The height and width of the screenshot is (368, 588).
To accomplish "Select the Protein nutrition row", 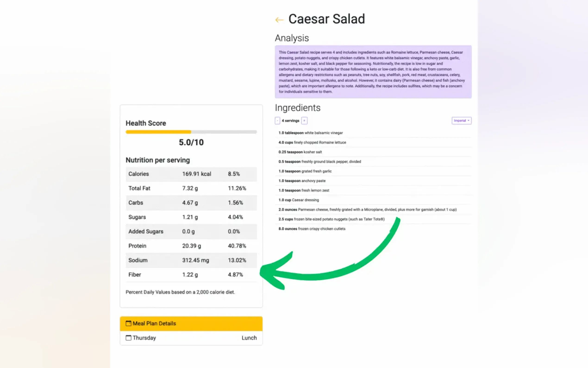I will point(191,246).
